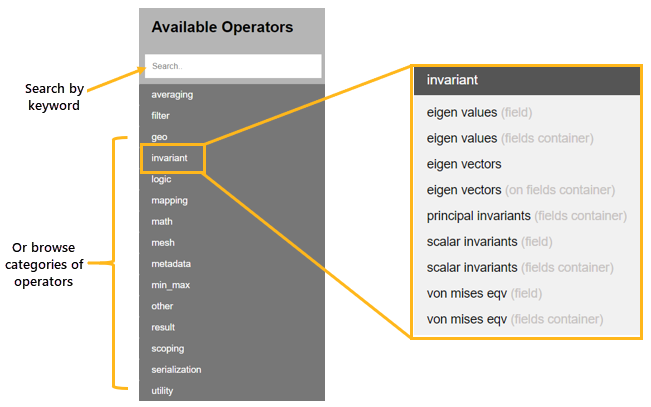Open von mises eqv (fields container)

[x=514, y=320]
